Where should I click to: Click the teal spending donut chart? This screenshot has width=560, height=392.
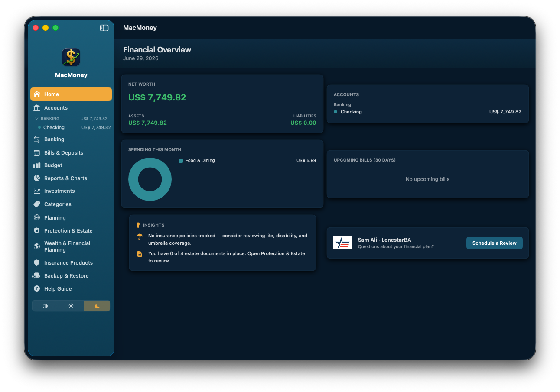pos(150,179)
